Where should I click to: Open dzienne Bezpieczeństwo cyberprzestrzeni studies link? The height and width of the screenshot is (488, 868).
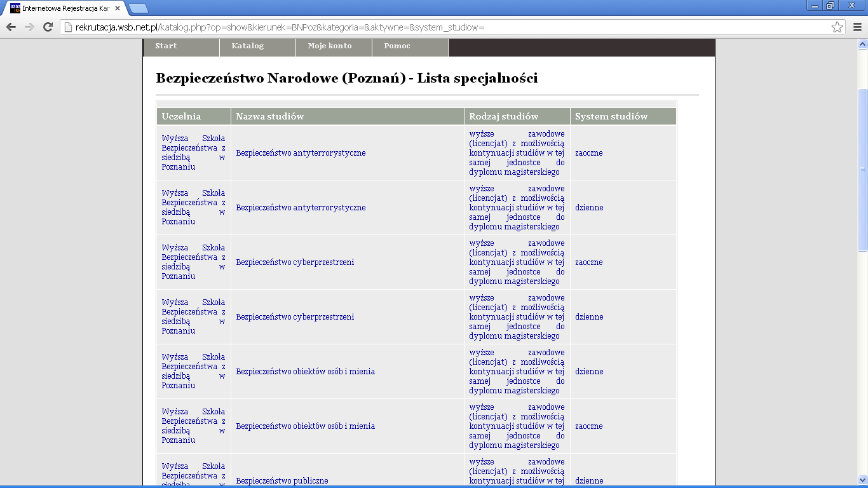click(295, 317)
